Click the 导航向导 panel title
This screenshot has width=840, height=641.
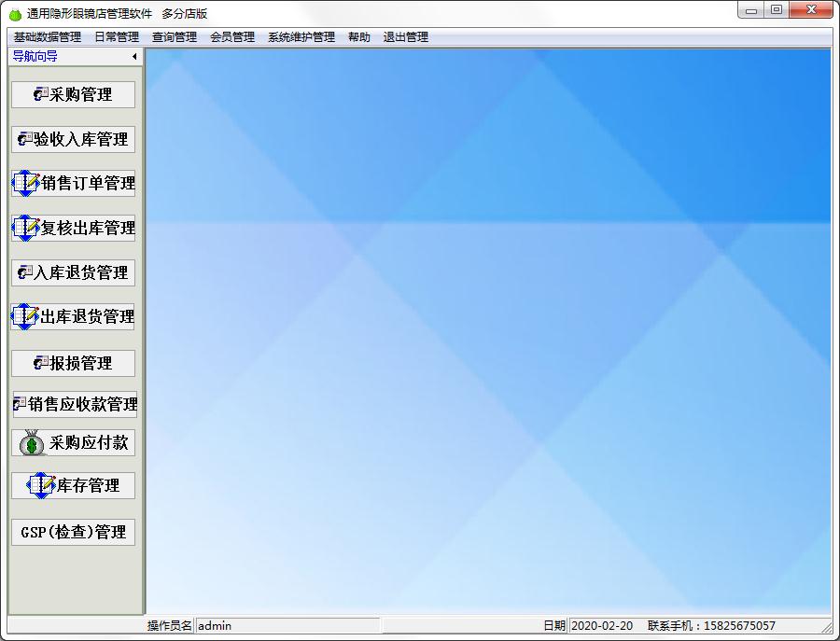(x=35, y=56)
